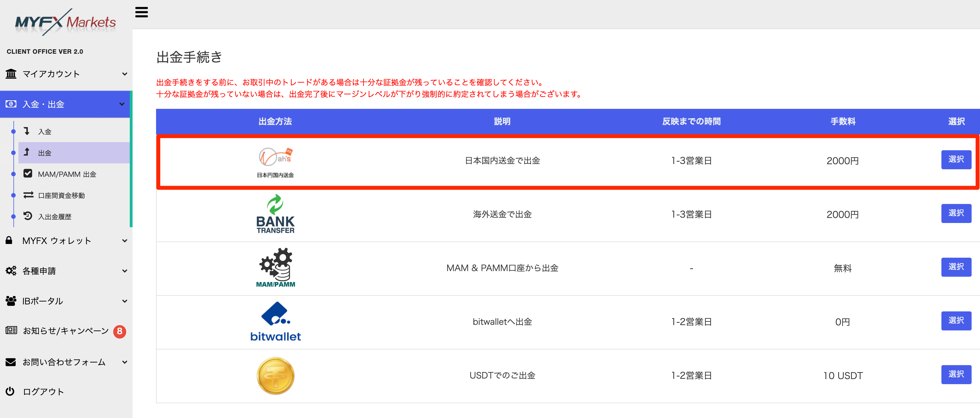Click the ログアウト link
The height and width of the screenshot is (418, 980).
pos(43,392)
